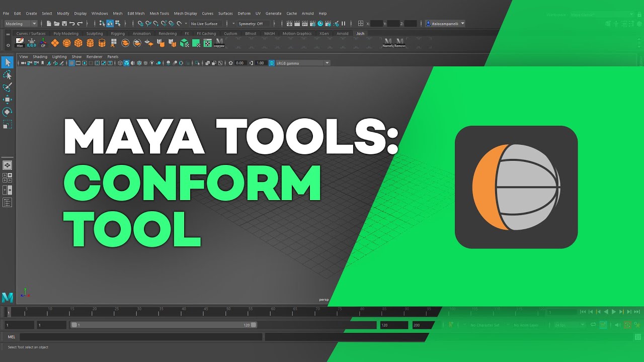This screenshot has width=644, height=362.
Task: Click the orange polygon sphere shelf icon
Action: pos(66,43)
